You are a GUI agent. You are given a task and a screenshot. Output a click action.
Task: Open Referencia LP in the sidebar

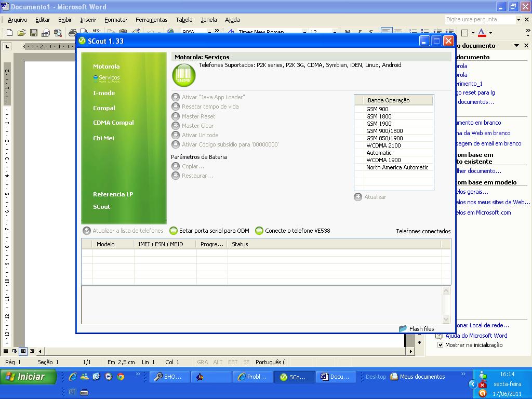tap(113, 194)
